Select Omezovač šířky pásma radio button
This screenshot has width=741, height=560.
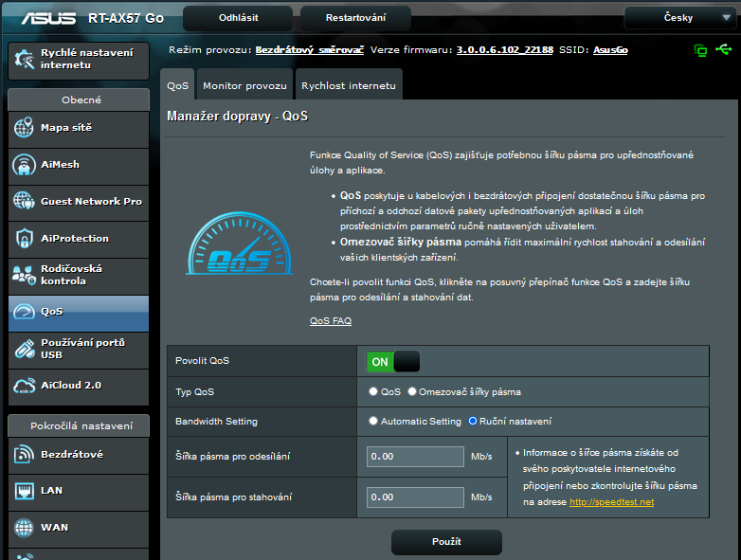point(412,391)
